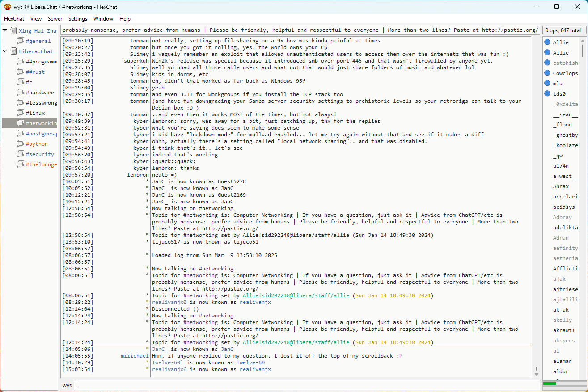
Task: Collapse the Libera.Chat server tree
Action: click(x=5, y=51)
